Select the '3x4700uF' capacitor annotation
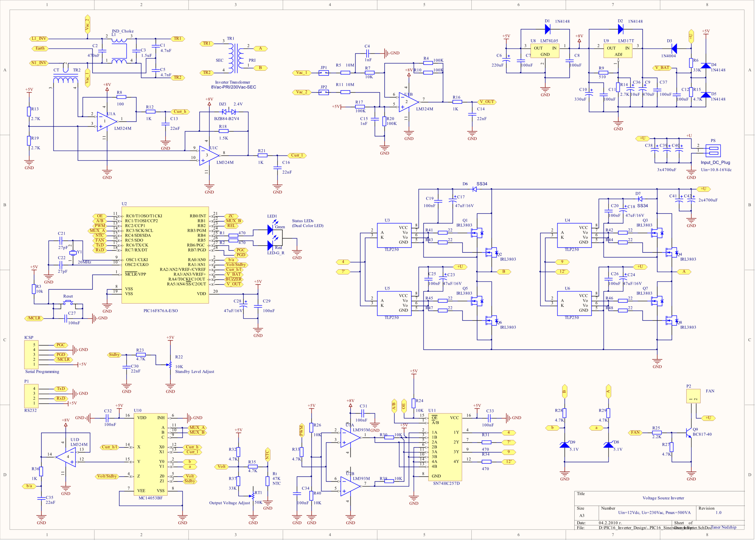This screenshot has height=542, width=756. click(667, 170)
